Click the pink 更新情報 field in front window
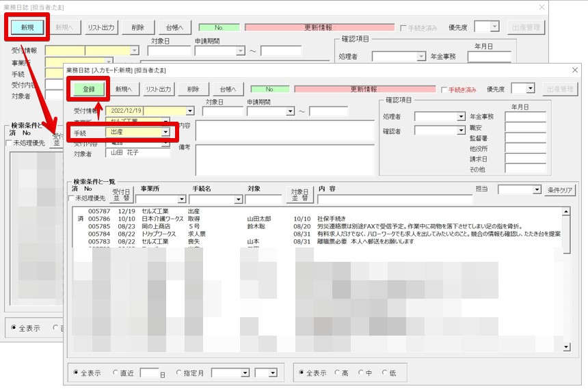Viewport: 588px width, 391px height. pyautogui.click(x=365, y=90)
